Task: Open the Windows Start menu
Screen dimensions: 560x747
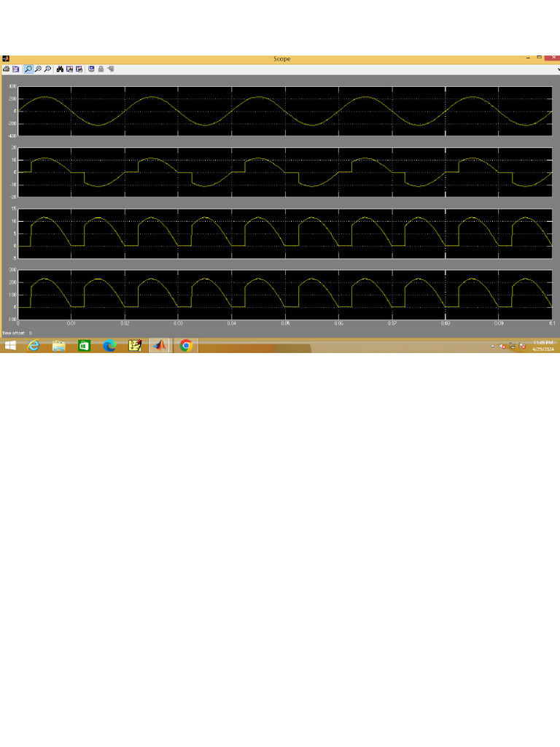Action: point(10,345)
